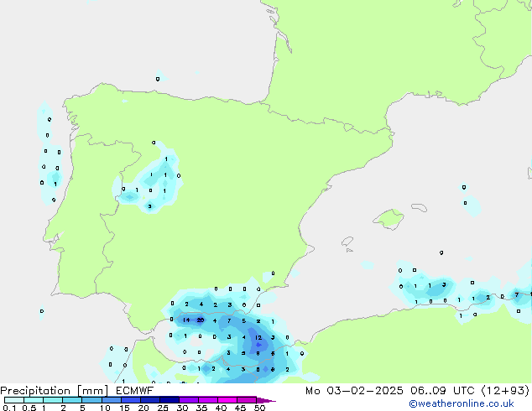The height and width of the screenshot is (411, 532).
Task: Click the '30' legend scale label
Action: click(183, 408)
